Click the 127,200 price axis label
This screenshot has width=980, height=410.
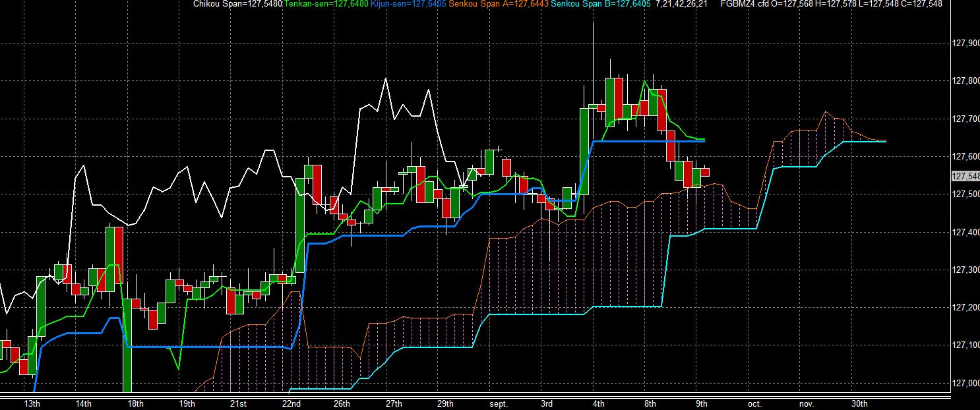pyautogui.click(x=966, y=308)
